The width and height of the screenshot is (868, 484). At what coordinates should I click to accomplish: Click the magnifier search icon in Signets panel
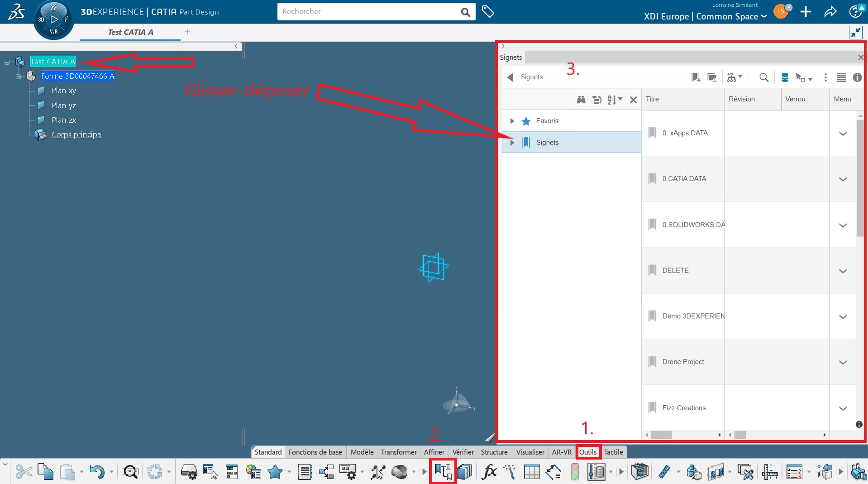(x=763, y=77)
